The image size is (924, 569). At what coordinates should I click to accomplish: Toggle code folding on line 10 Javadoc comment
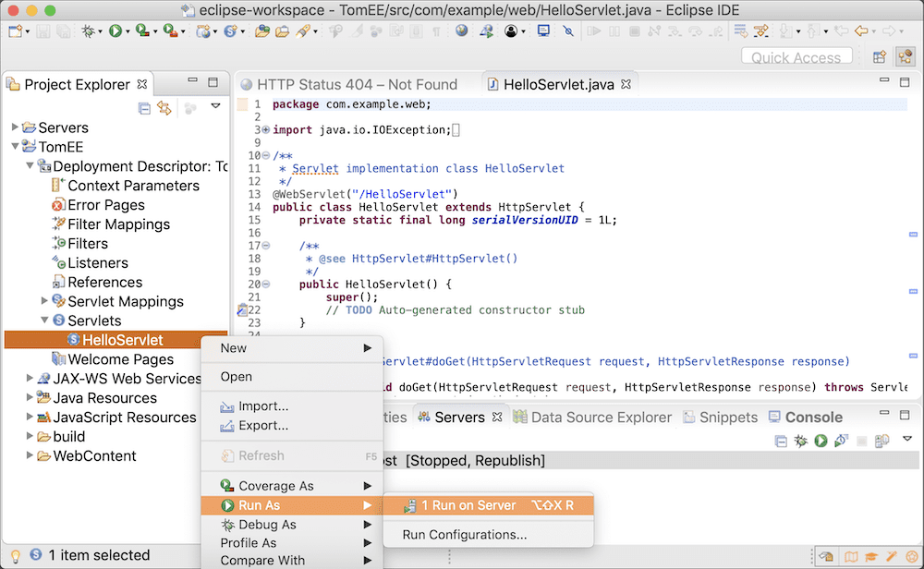point(266,155)
